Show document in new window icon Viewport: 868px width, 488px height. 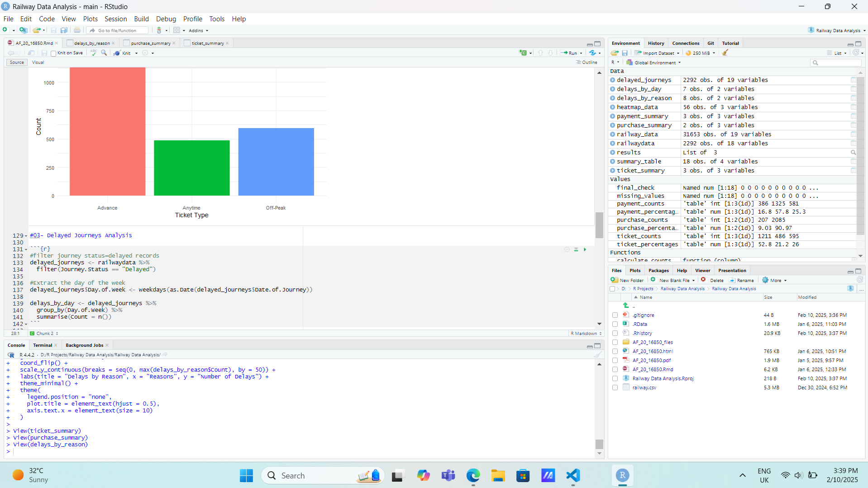(x=31, y=53)
